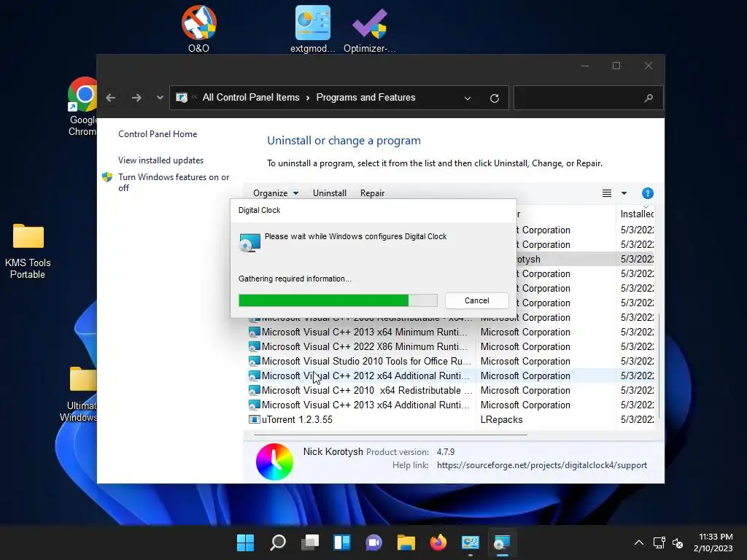Click All Control Panel Items breadcrumb
Viewport: 747px width, 560px height.
click(x=251, y=97)
